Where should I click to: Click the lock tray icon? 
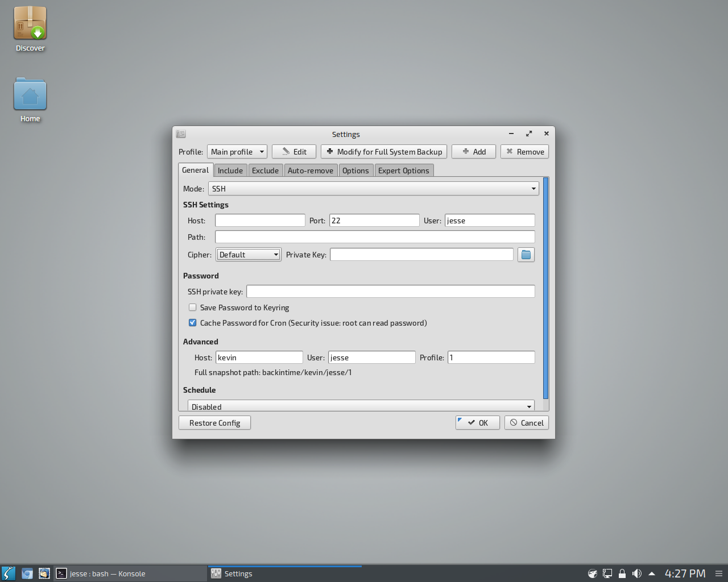(x=622, y=573)
